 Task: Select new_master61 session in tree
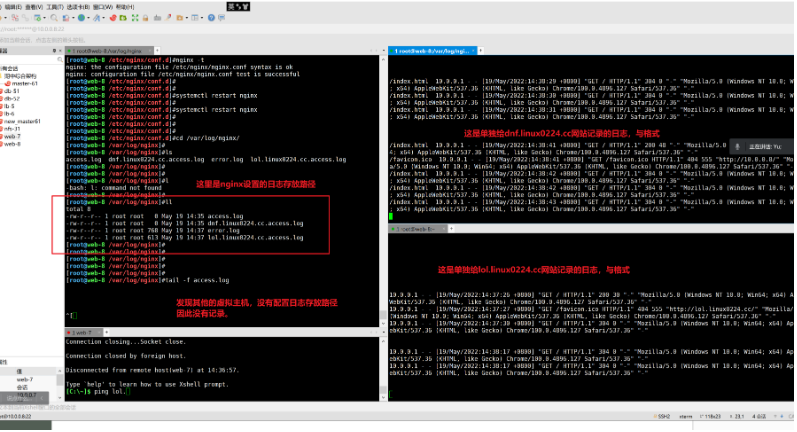pyautogui.click(x=20, y=121)
